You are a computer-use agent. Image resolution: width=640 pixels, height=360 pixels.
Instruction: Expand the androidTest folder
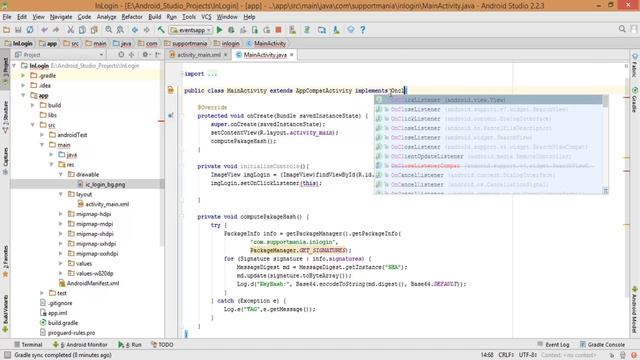tap(42, 135)
